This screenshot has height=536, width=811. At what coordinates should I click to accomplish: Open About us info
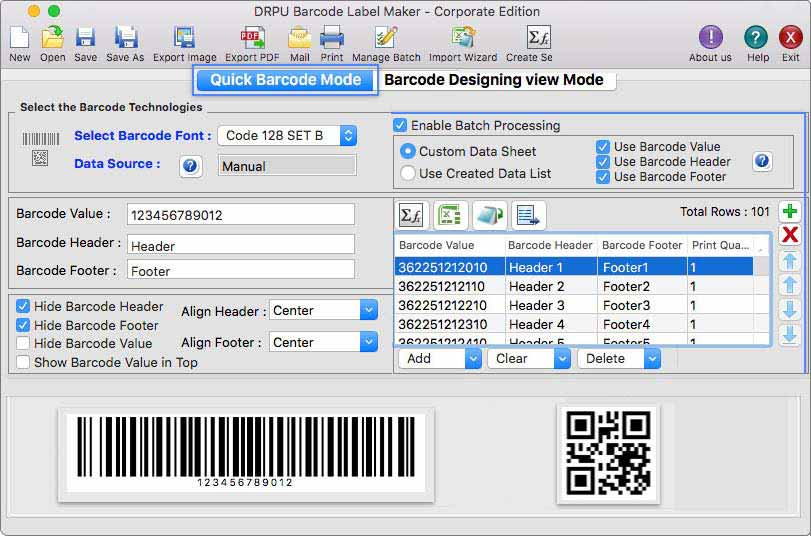click(x=711, y=37)
